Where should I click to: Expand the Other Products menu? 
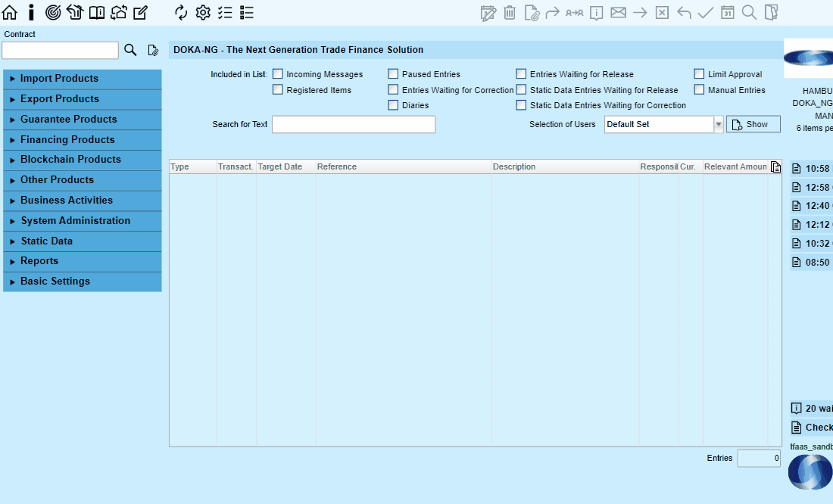coord(83,180)
